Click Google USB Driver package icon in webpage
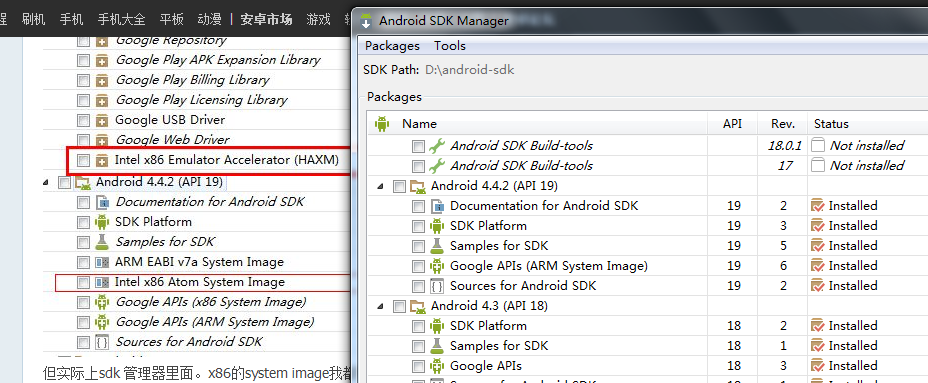This screenshot has width=928, height=383. [102, 120]
